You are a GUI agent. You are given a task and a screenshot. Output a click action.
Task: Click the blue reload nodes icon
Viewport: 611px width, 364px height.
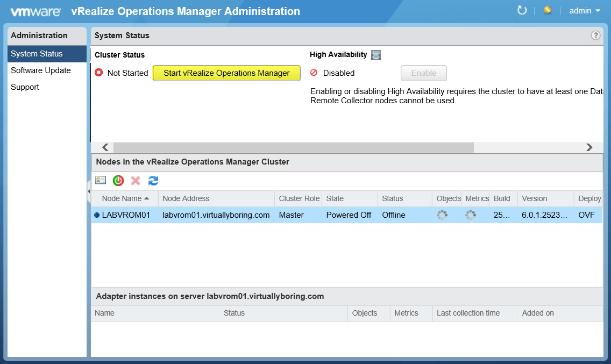153,181
